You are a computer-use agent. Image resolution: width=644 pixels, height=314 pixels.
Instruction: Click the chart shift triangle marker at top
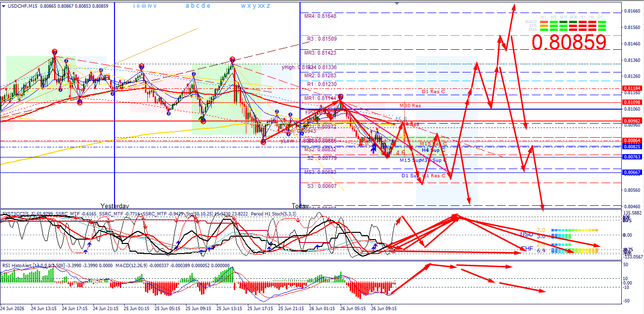(397, 3)
